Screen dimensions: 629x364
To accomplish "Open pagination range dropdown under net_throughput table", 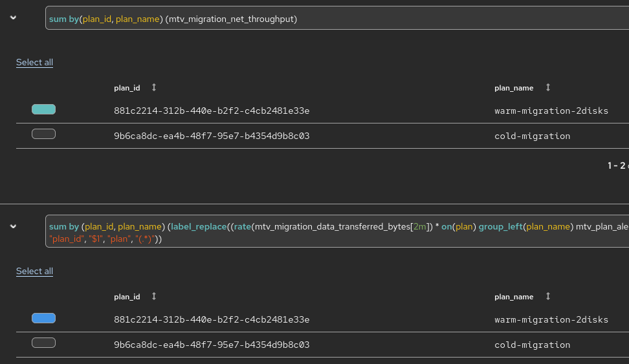I will pos(617,166).
